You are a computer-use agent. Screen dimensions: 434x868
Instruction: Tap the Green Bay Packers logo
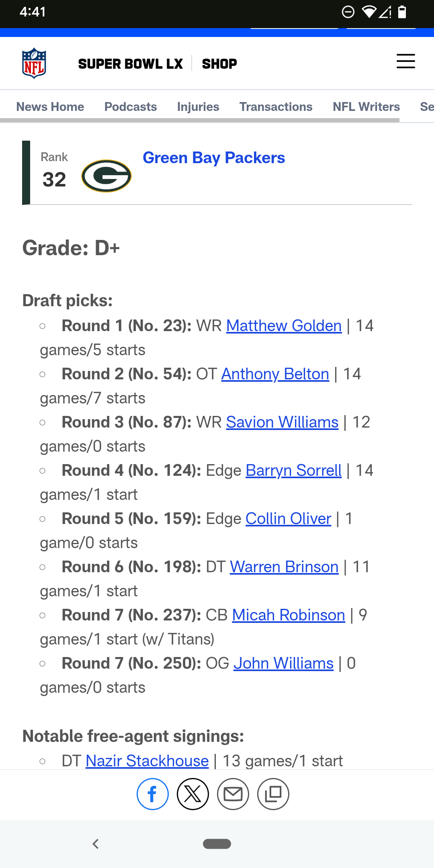pos(106,176)
